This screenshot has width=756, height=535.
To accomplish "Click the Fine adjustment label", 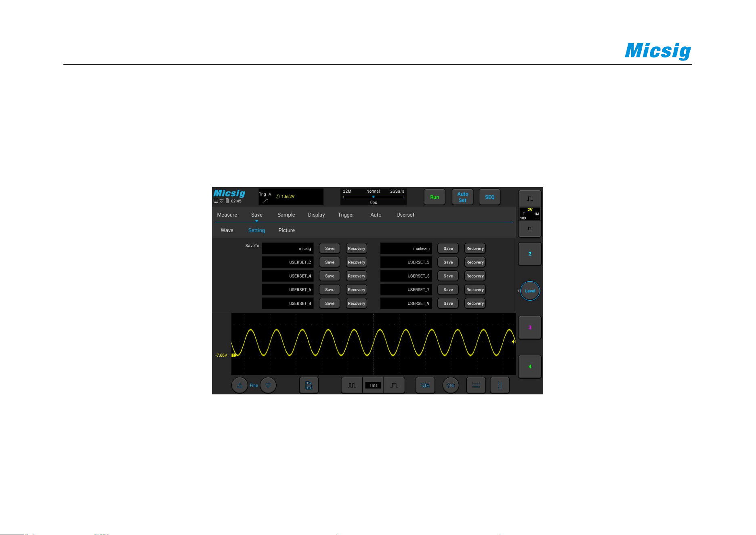I will pos(254,385).
